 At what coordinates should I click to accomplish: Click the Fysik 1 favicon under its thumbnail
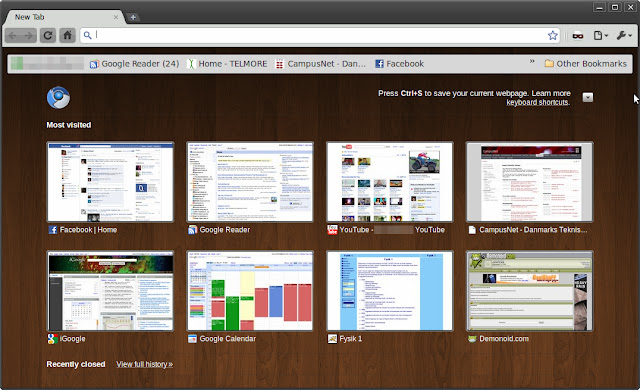[x=332, y=339]
